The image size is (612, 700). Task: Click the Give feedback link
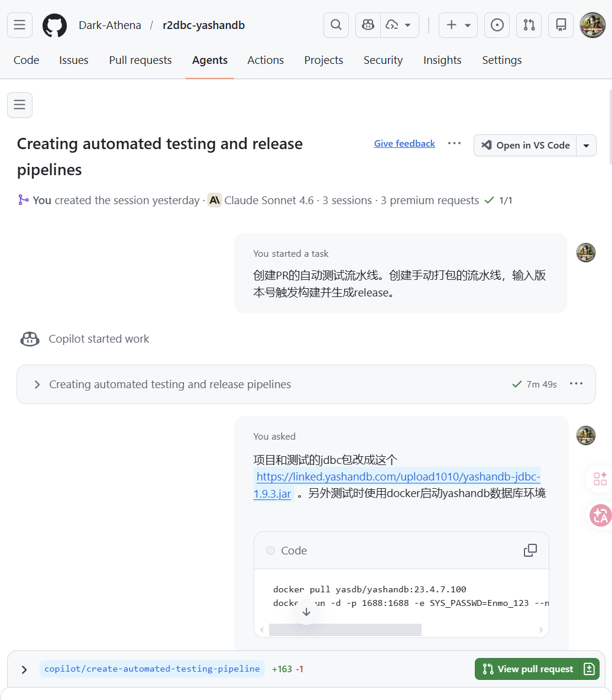click(x=404, y=144)
